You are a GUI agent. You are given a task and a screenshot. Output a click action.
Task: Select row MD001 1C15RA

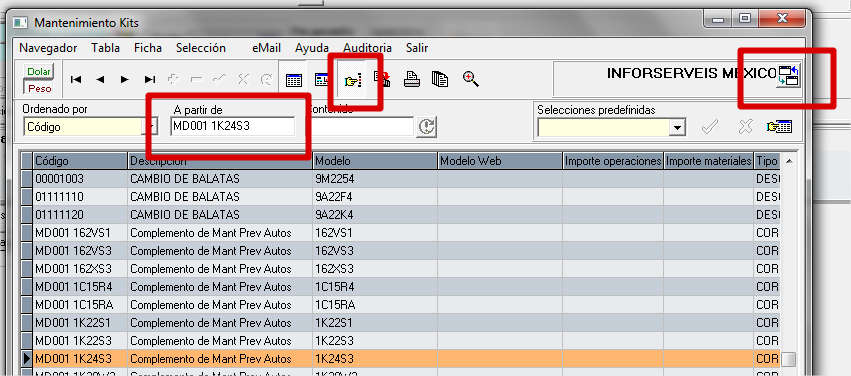[x=400, y=305]
